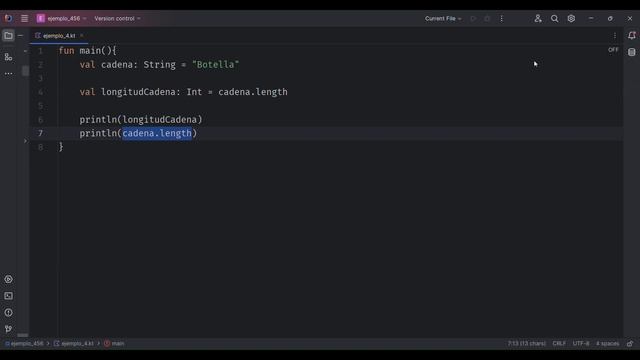Screen dimensions: 640x360
Task: Change the CRLF line separator
Action: point(559,344)
